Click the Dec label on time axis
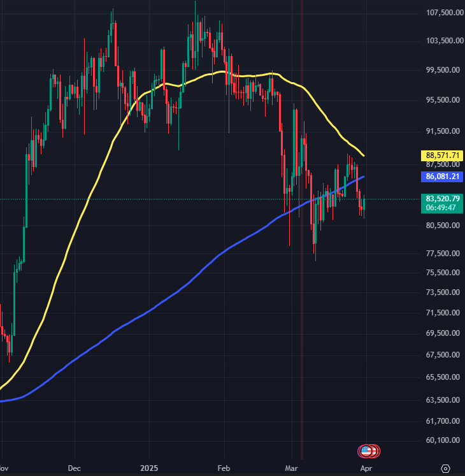The image size is (465, 476). [x=75, y=468]
